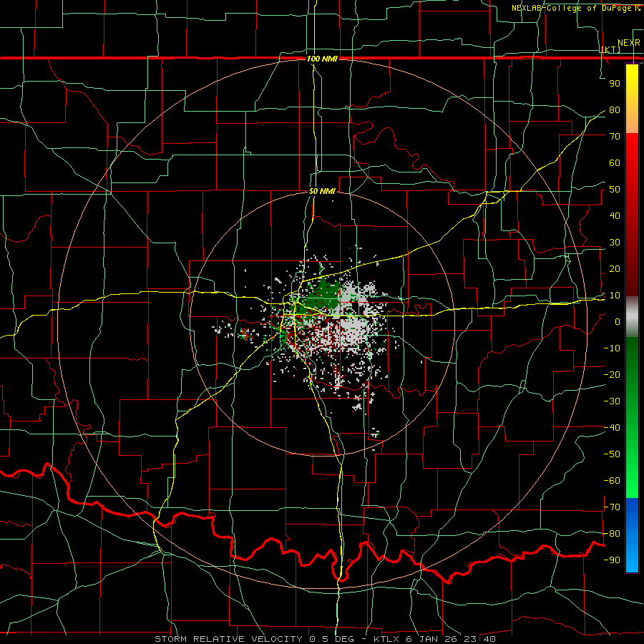
Task: Click the "NEXR" label near the color scale
Action: coord(629,43)
